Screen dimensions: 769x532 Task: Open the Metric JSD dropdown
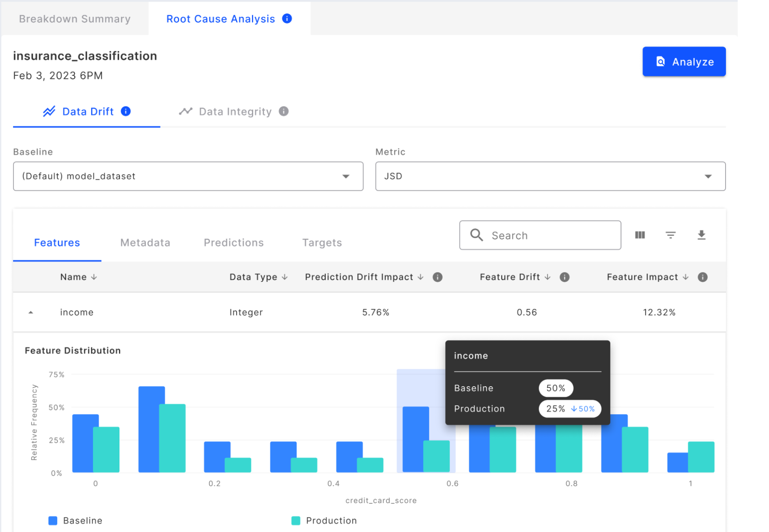pos(550,176)
